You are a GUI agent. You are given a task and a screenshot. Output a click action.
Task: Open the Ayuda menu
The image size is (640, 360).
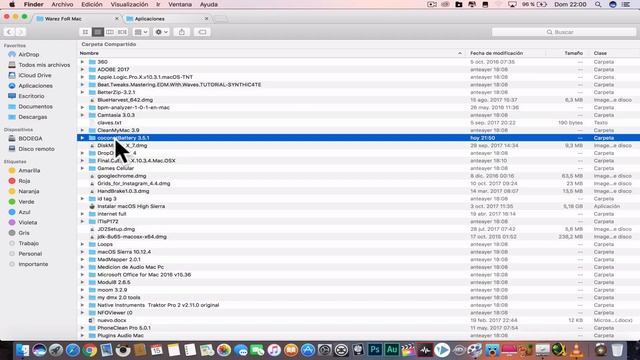pyautogui.click(x=209, y=4)
